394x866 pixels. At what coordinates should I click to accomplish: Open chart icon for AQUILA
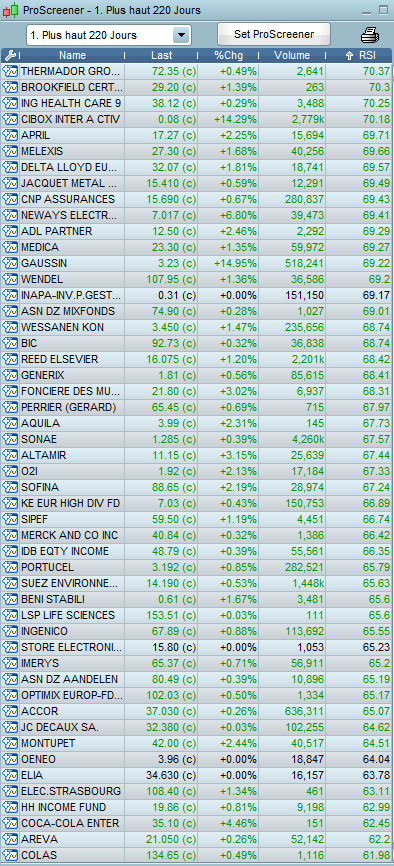10,424
